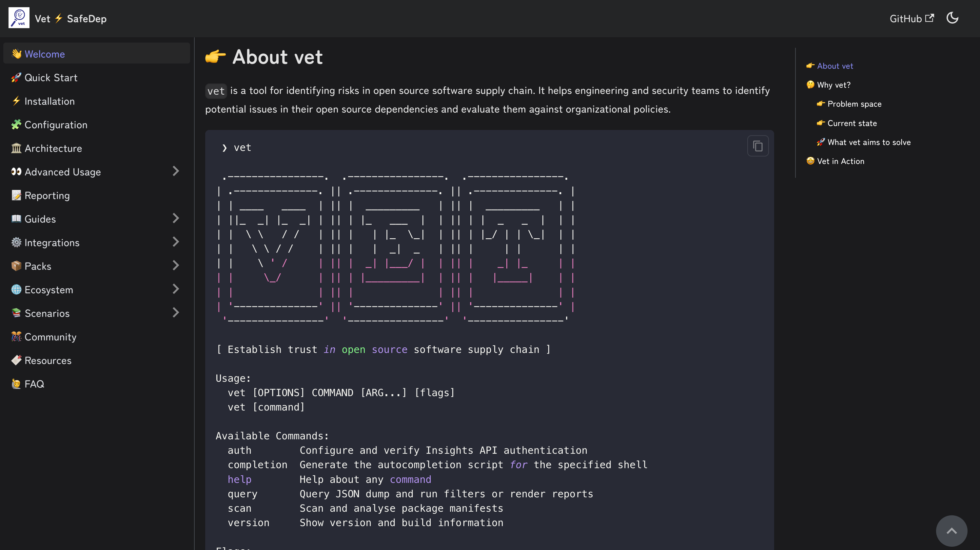The height and width of the screenshot is (550, 980).
Task: Open FAQ via its person icon
Action: [16, 384]
